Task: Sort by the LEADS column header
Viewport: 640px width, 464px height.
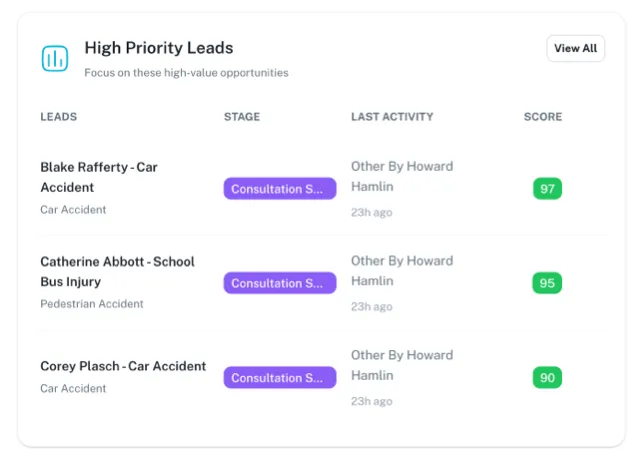Action: point(59,117)
